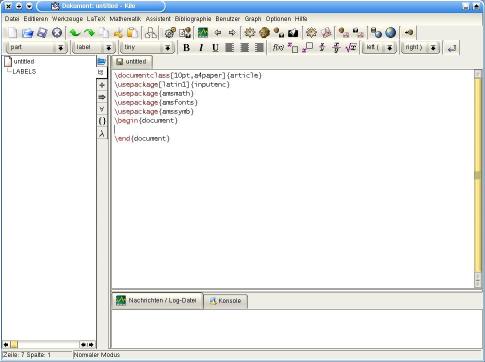This screenshot has width=485, height=362.
Task: Click the editor vertical scrollbar
Action: click(x=478, y=179)
